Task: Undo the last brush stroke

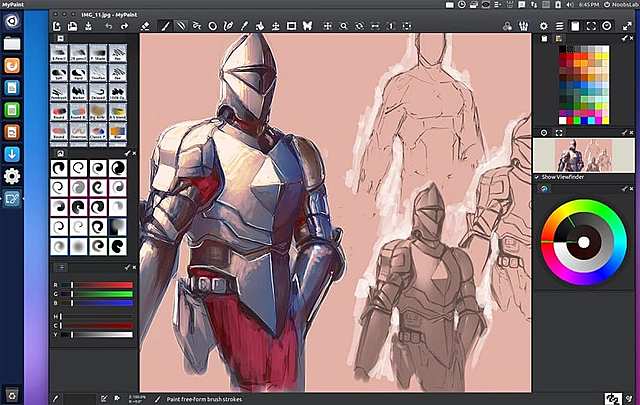Action: point(109,26)
